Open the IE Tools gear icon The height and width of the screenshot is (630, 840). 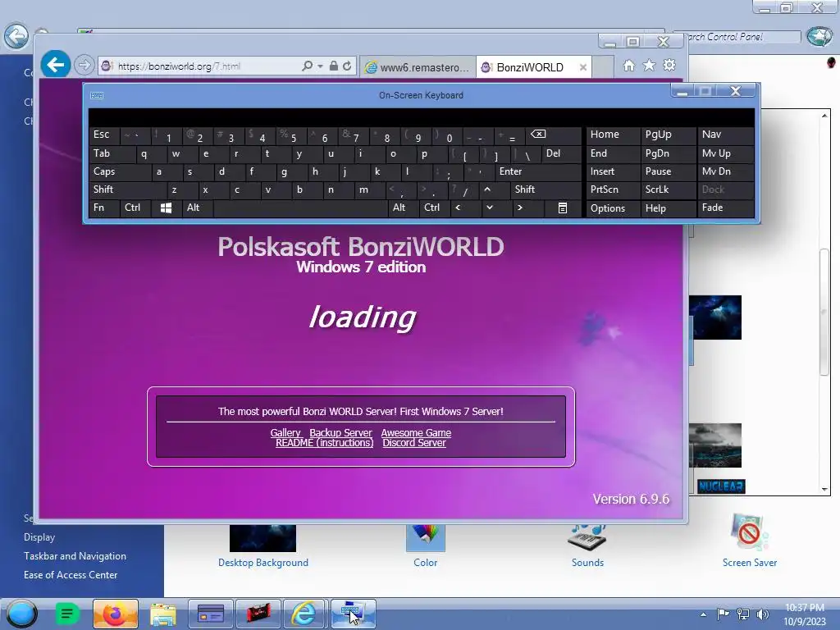pyautogui.click(x=669, y=66)
